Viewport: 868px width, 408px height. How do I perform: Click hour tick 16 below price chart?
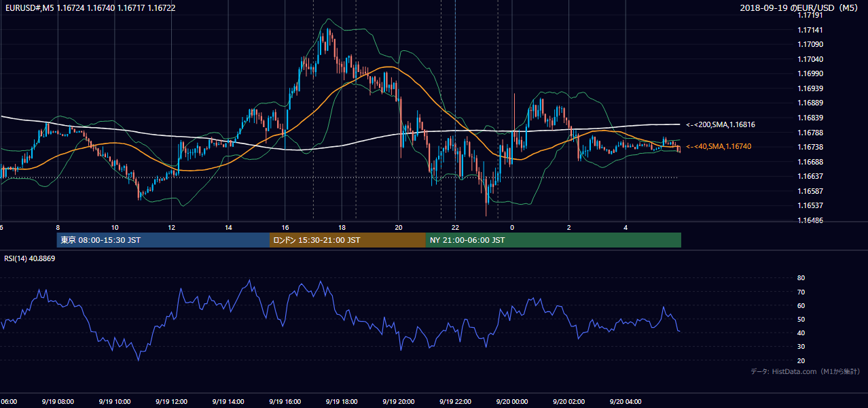(x=285, y=228)
